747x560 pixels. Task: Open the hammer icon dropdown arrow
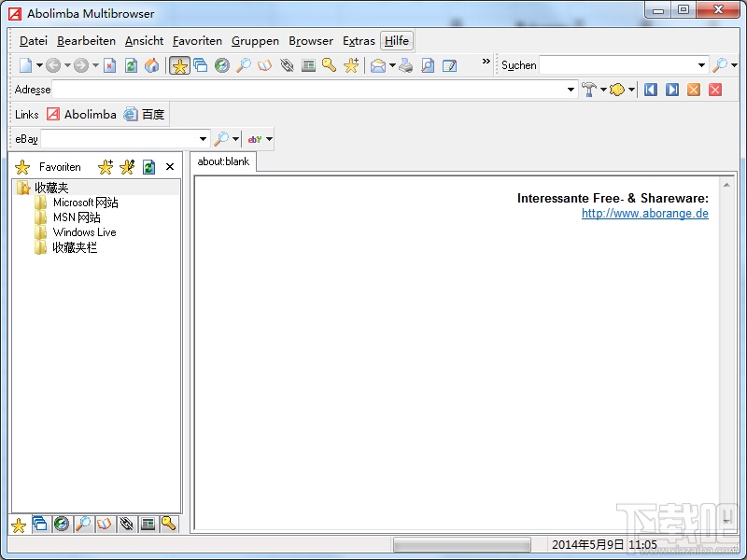click(x=603, y=90)
